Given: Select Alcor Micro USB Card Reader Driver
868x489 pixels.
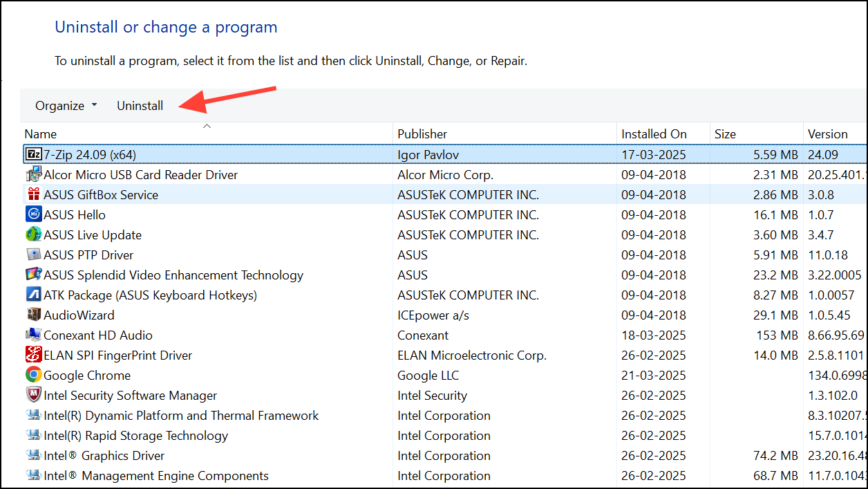Looking at the screenshot, I should [x=444, y=174].
